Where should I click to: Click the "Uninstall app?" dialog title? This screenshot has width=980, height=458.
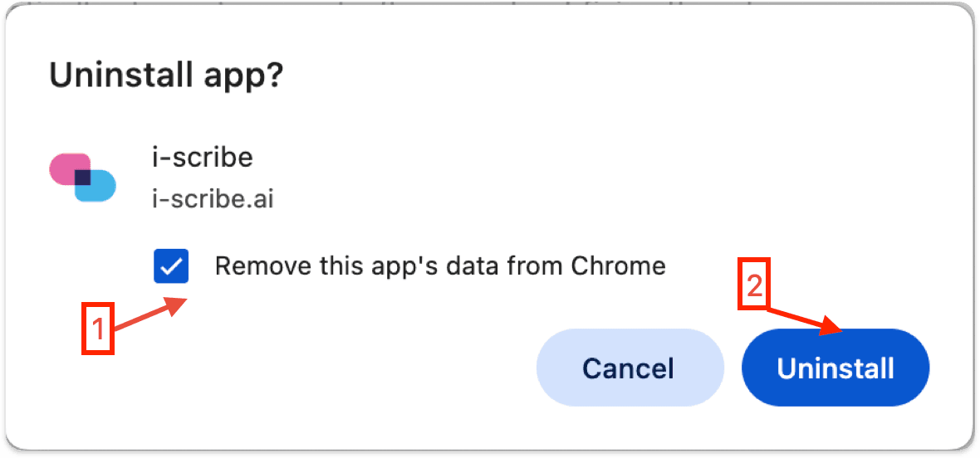(x=165, y=76)
